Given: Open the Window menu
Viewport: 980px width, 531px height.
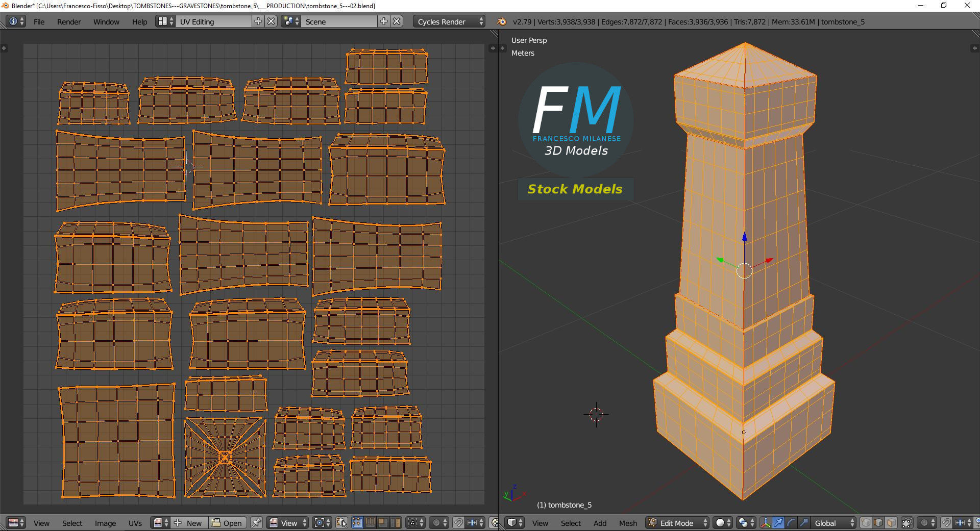Looking at the screenshot, I should point(106,21).
